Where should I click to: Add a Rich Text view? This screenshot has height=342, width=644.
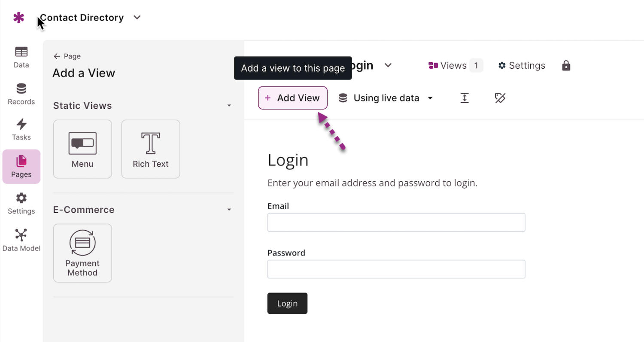click(x=151, y=149)
